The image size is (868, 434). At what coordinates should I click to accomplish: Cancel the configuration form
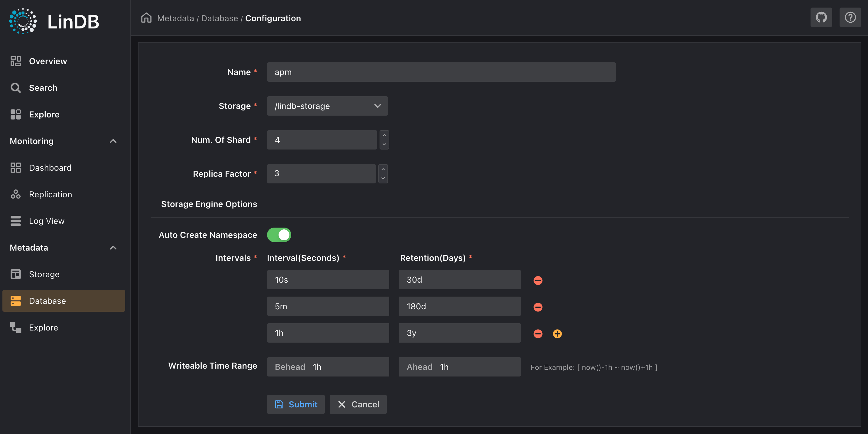358,404
